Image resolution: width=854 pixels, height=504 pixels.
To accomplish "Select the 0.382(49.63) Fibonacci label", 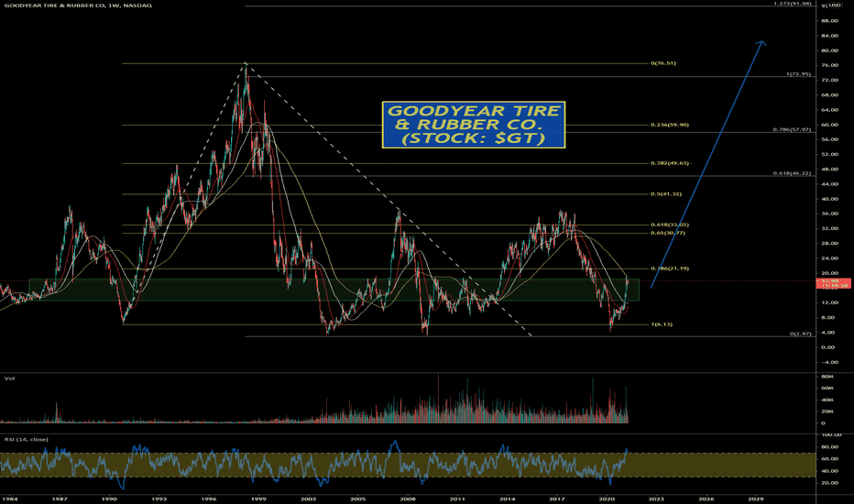I will tap(670, 163).
